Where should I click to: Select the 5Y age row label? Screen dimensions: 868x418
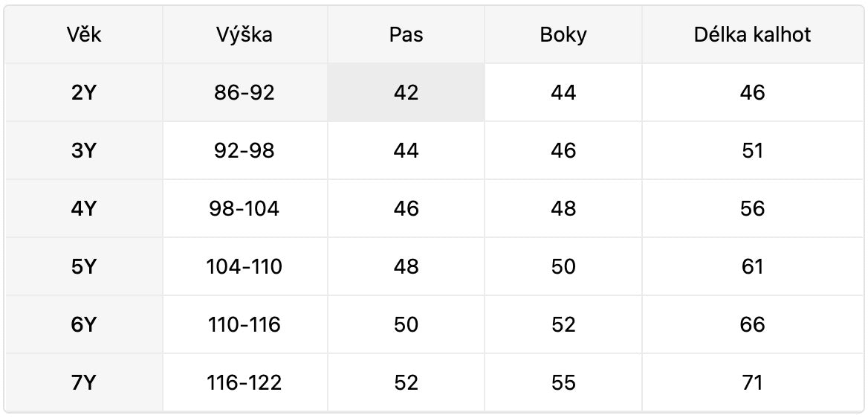[x=84, y=266]
